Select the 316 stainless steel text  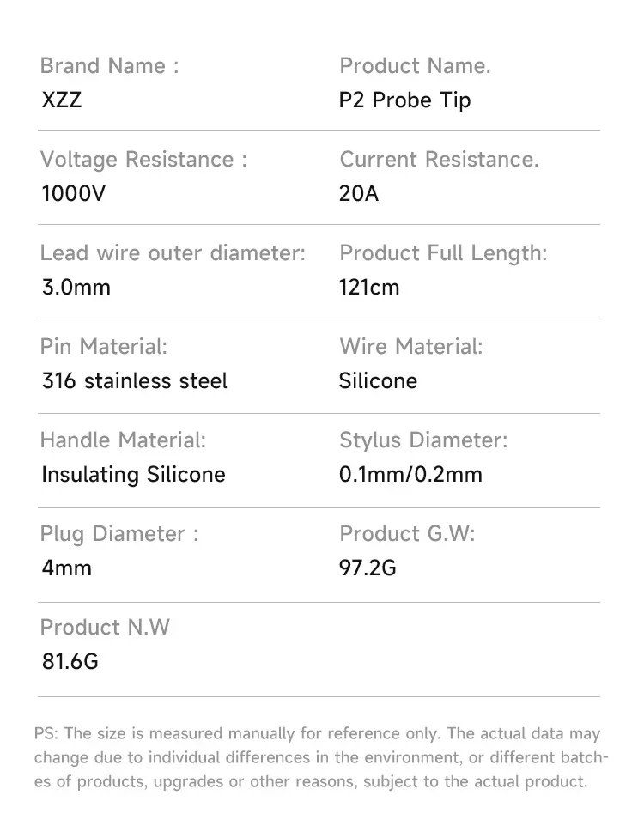pyautogui.click(x=134, y=381)
